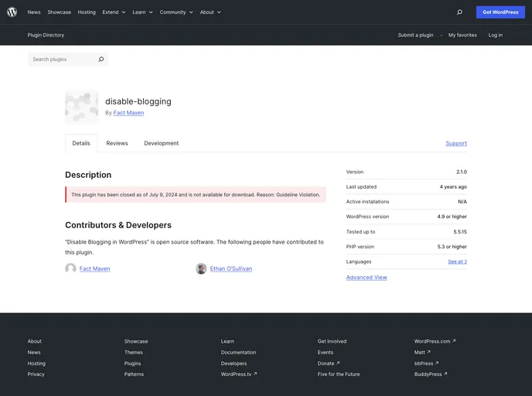Expand the Community dropdown menu
Screen dimensions: 532x396
(176, 12)
